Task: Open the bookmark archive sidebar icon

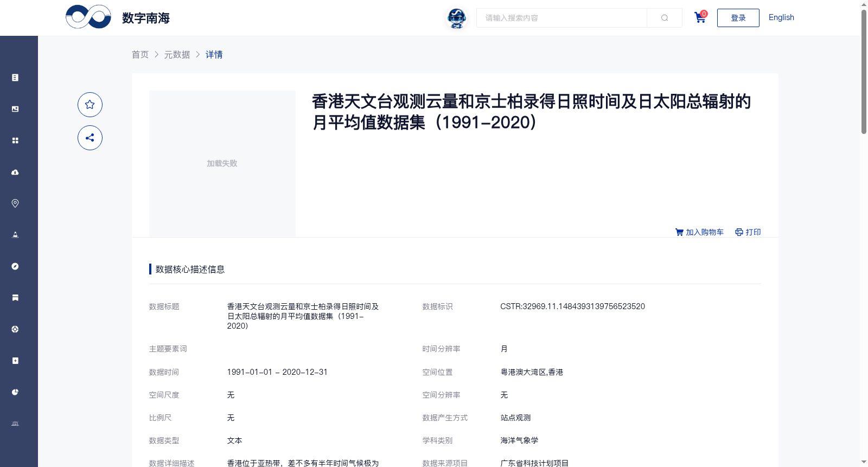Action: tap(15, 298)
